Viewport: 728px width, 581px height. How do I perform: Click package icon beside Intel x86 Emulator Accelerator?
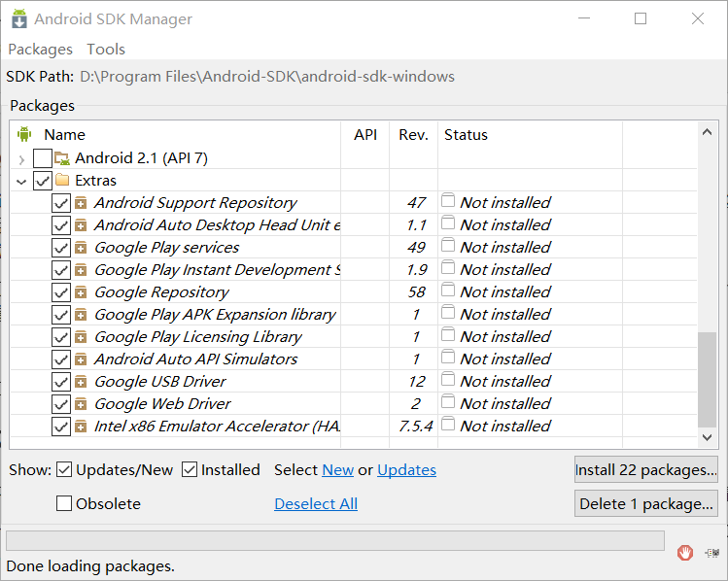(x=81, y=426)
